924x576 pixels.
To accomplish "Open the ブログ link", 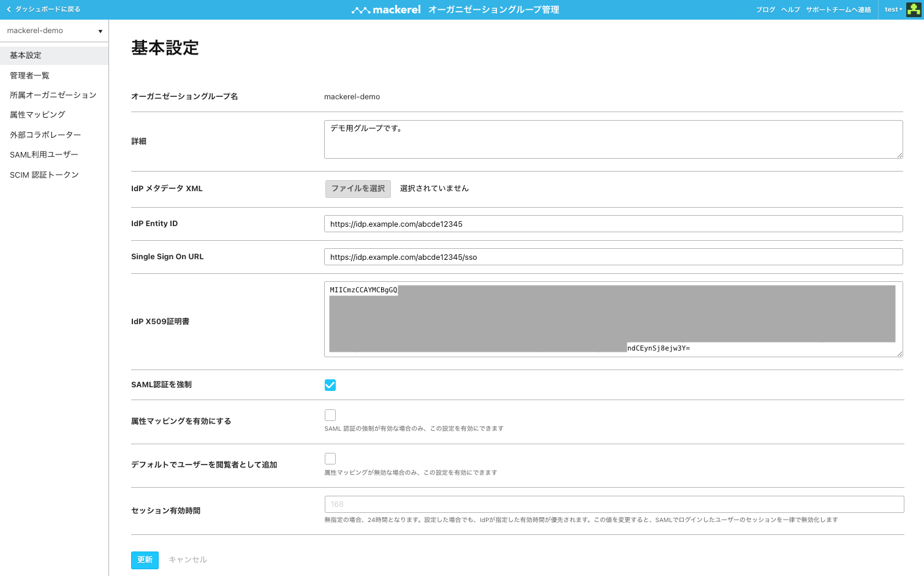I will (x=765, y=10).
